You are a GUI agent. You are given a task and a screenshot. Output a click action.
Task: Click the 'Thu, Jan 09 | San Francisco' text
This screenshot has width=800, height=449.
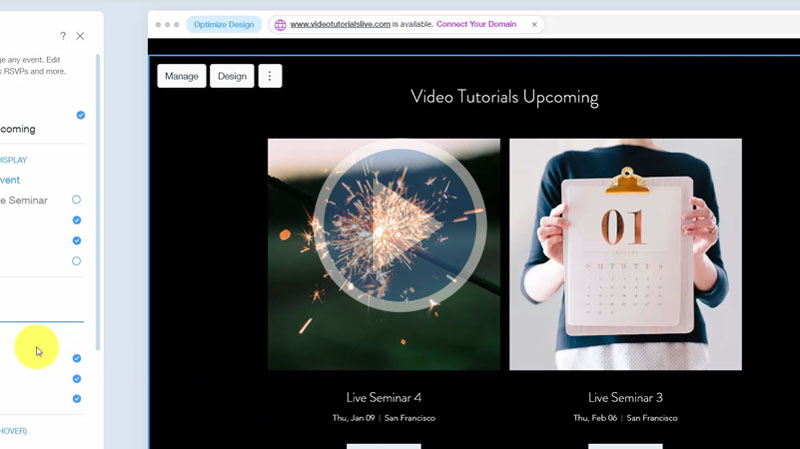click(384, 418)
